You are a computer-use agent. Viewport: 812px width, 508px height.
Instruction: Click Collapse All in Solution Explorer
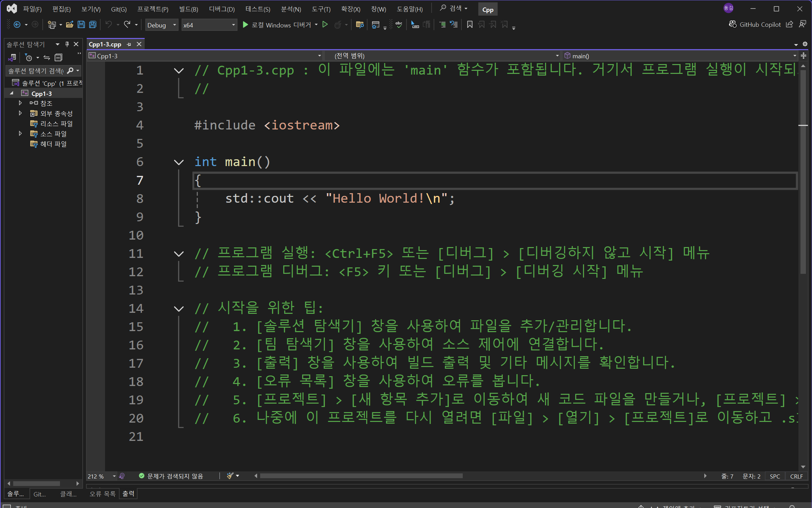(x=59, y=58)
